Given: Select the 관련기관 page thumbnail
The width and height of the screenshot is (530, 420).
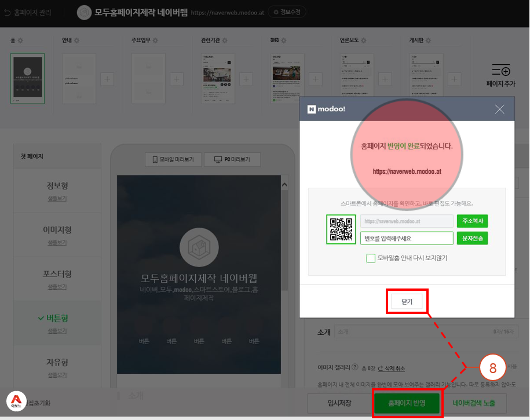Looking at the screenshot, I should pyautogui.click(x=218, y=78).
